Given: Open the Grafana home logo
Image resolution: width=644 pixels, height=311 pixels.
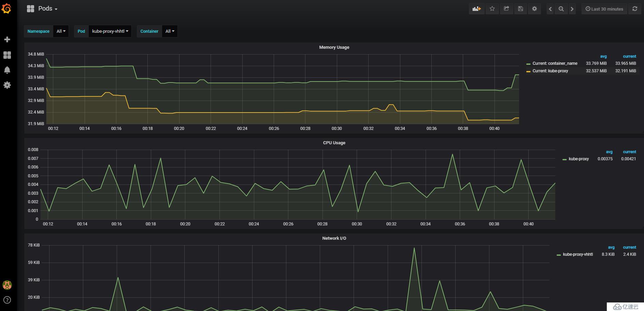Looking at the screenshot, I should [7, 9].
